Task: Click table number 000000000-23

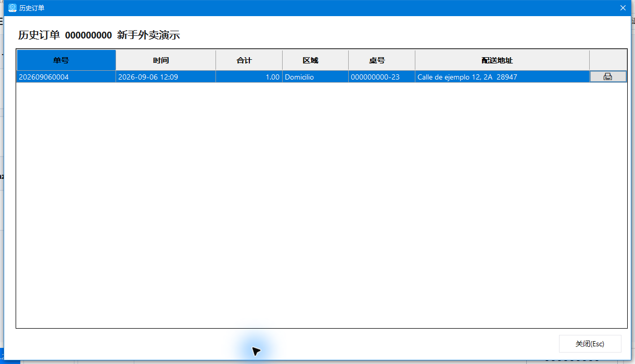Action: (382, 77)
